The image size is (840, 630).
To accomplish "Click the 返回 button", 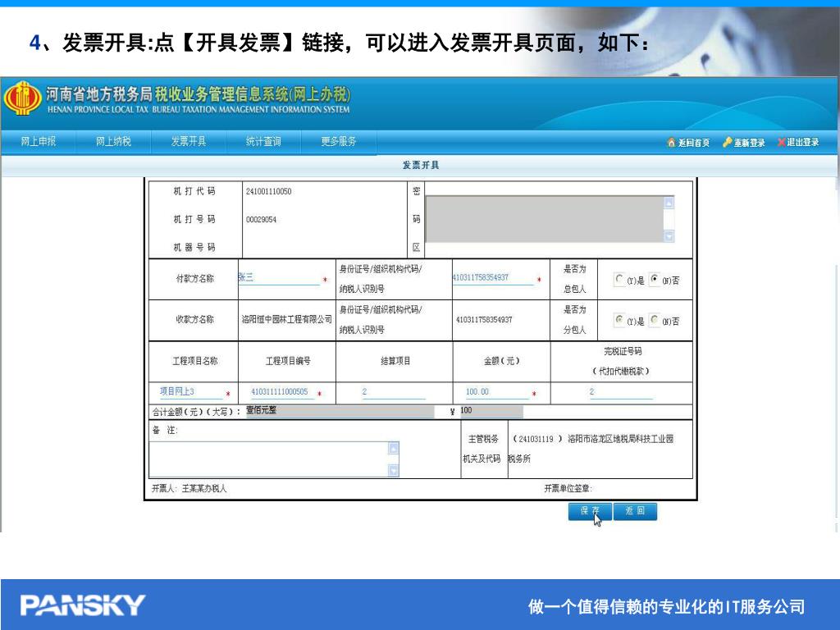I will (x=635, y=511).
